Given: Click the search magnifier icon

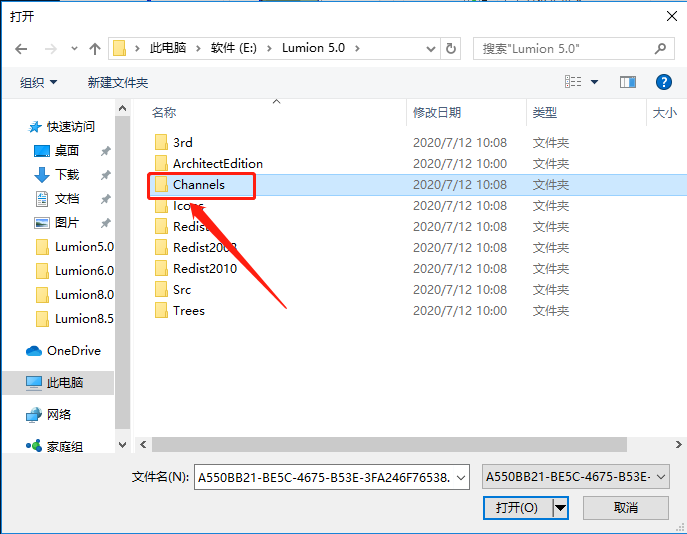Looking at the screenshot, I should (660, 48).
